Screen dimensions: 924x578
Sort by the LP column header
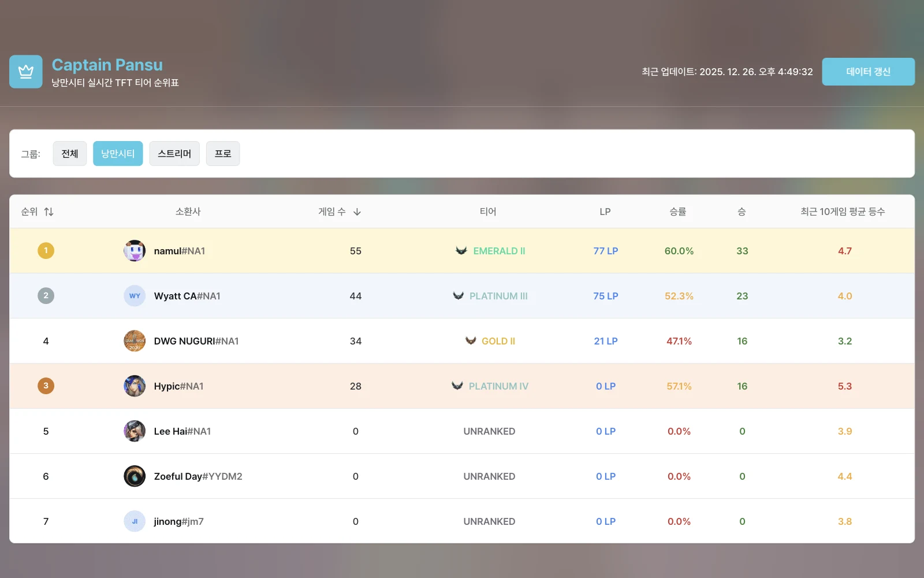click(x=605, y=212)
